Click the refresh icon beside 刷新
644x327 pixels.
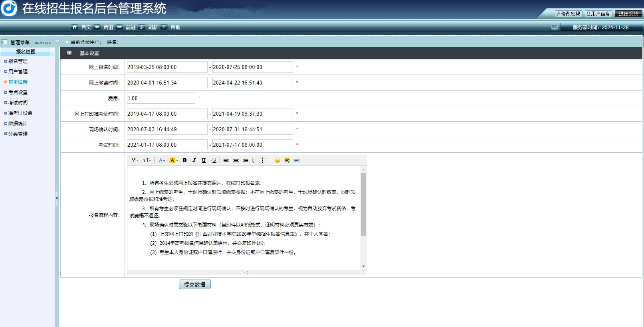tap(142, 27)
